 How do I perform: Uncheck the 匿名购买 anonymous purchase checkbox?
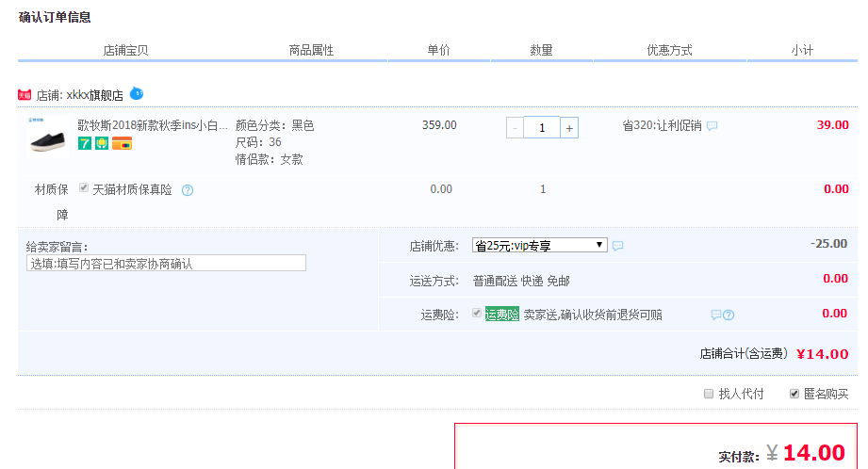[x=794, y=394]
